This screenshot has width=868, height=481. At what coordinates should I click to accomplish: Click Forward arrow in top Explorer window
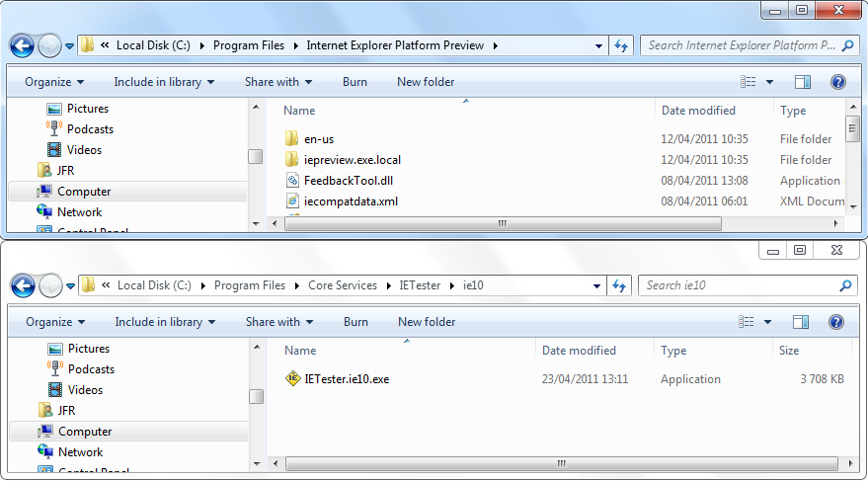[x=49, y=46]
